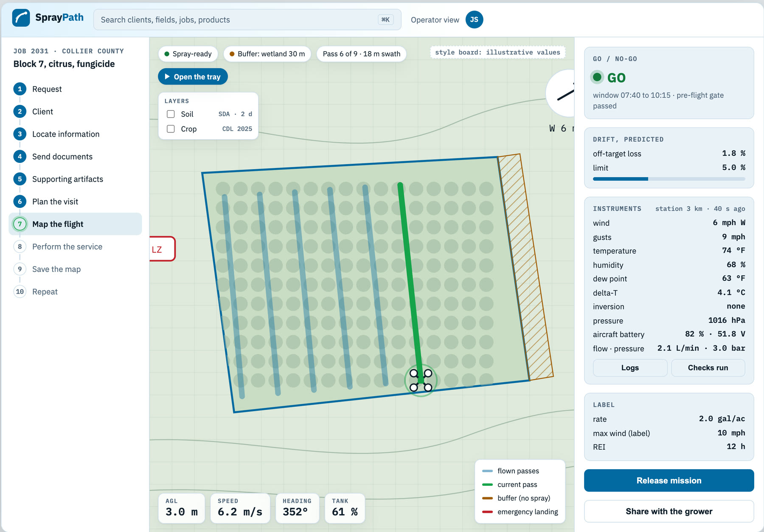Enable the Crop layer checkbox

(x=171, y=129)
